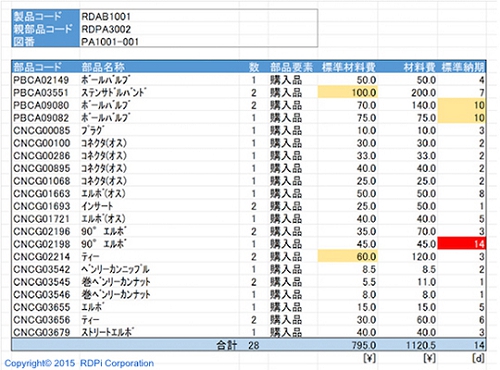
Task: Select part code PBCA09080
Action: pos(41,105)
